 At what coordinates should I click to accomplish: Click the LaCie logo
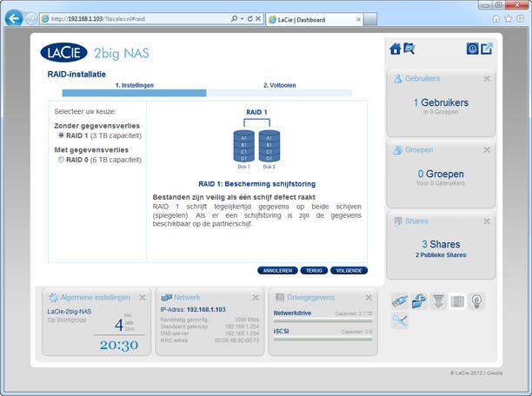click(x=63, y=53)
